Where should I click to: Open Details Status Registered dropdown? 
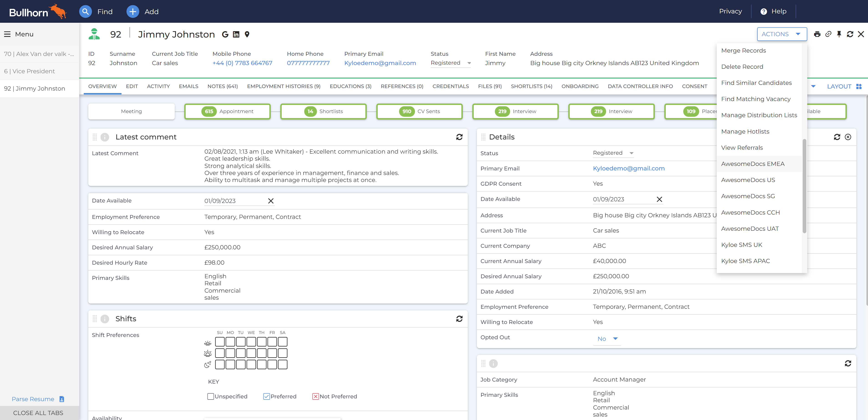pos(613,153)
